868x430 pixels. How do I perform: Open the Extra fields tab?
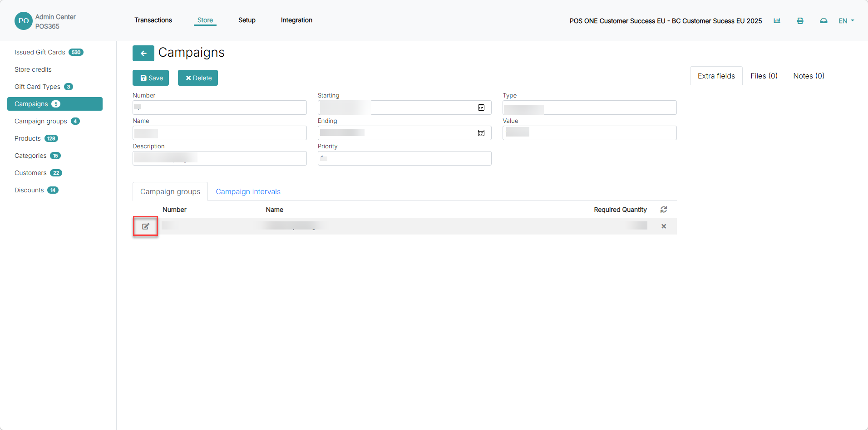[716, 76]
